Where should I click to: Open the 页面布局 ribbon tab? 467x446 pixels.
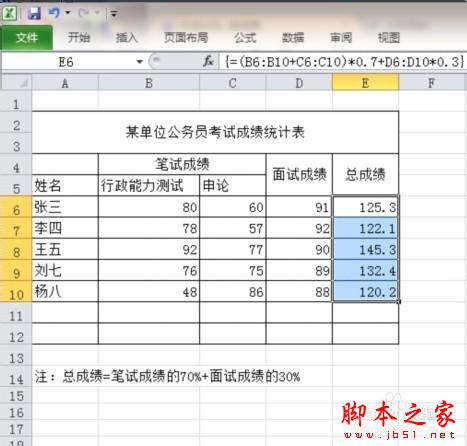(x=186, y=38)
